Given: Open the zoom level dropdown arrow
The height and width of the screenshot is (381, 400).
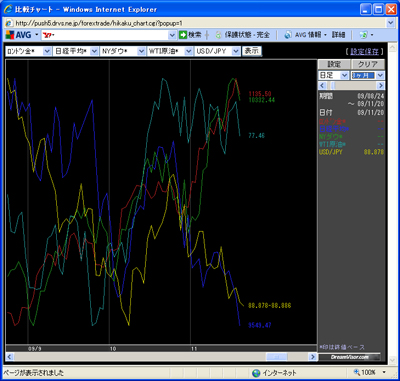Looking at the screenshot, I should (x=384, y=372).
